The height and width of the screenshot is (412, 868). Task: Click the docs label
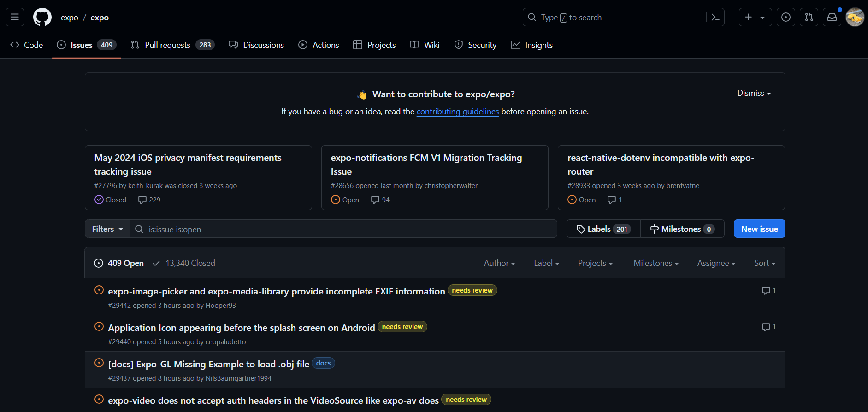point(324,363)
